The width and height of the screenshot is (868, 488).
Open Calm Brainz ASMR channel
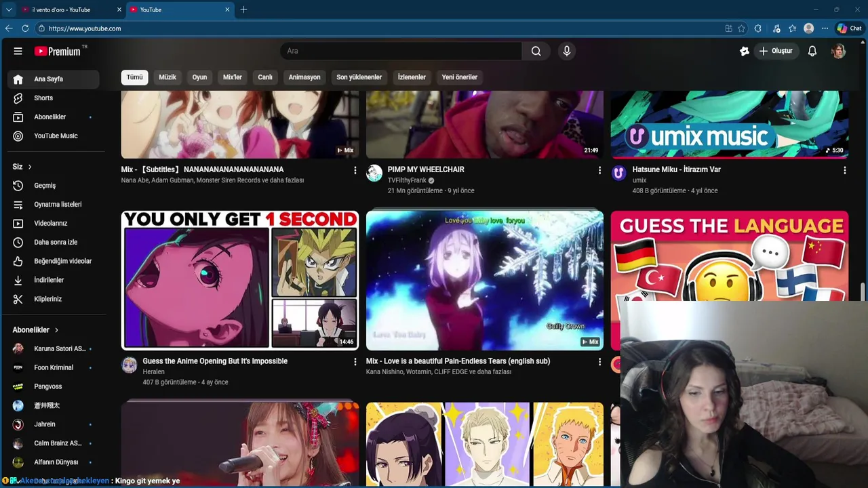pyautogui.click(x=54, y=444)
